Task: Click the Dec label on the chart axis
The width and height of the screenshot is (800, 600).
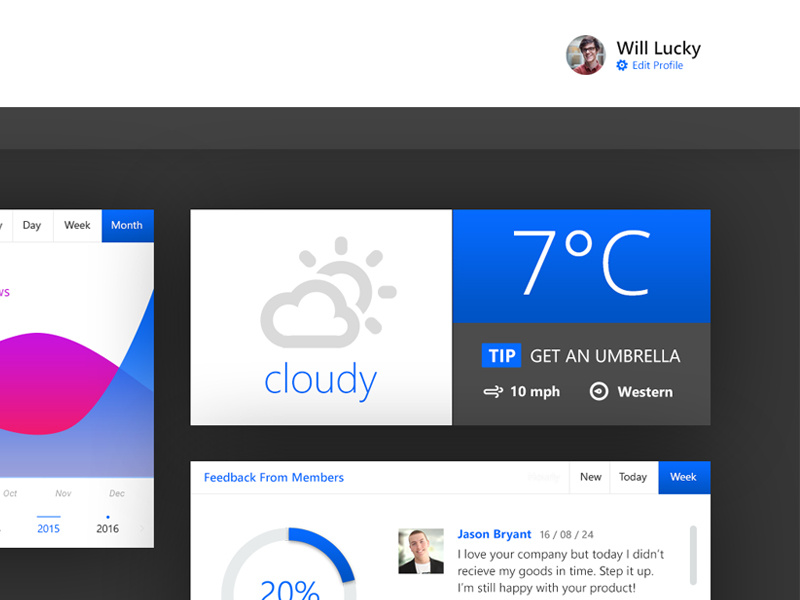Action: tap(117, 493)
